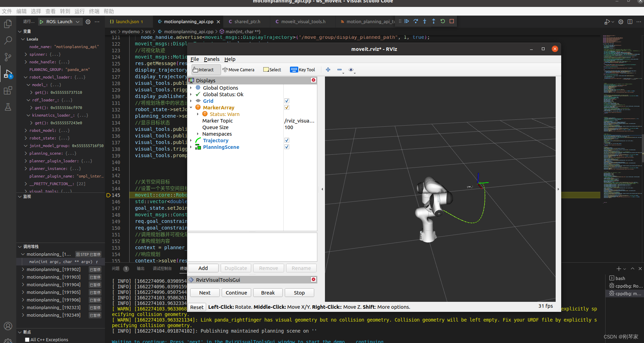Viewport: 644px width, 343px height.
Task: Expand the Trajectory display
Action: click(191, 141)
